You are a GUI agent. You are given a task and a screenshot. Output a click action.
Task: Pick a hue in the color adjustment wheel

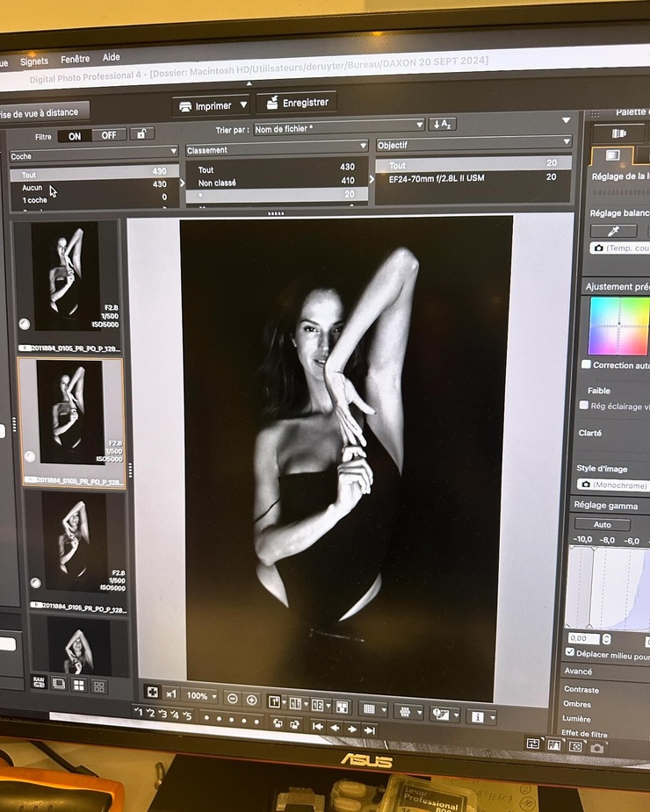pyautogui.click(x=618, y=325)
